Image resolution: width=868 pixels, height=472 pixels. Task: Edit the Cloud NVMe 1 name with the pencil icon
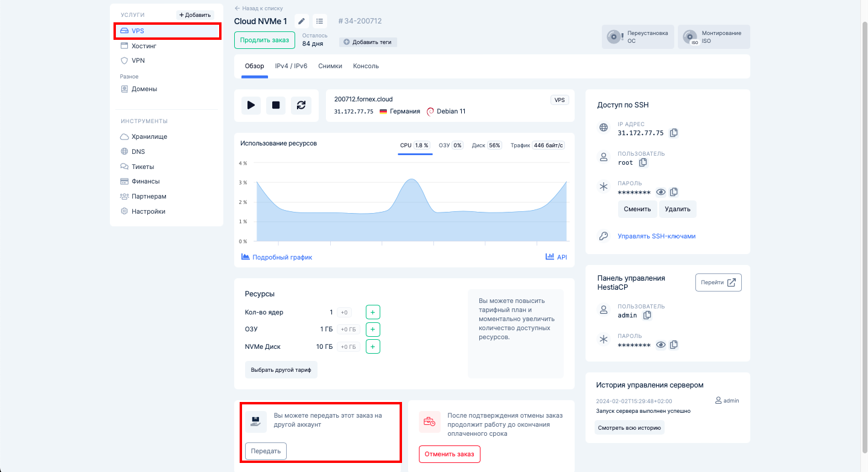301,21
